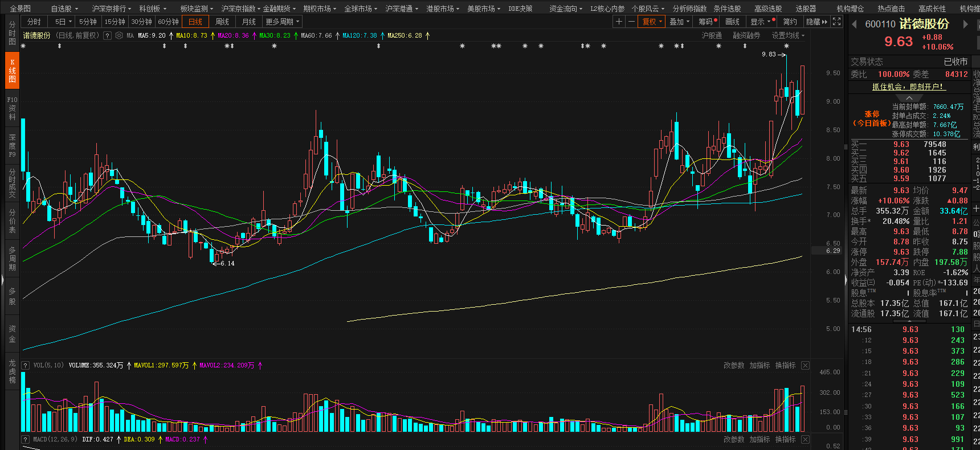The image size is (980, 450).
Task: Open 设置均线 dropdown
Action: pos(789,35)
